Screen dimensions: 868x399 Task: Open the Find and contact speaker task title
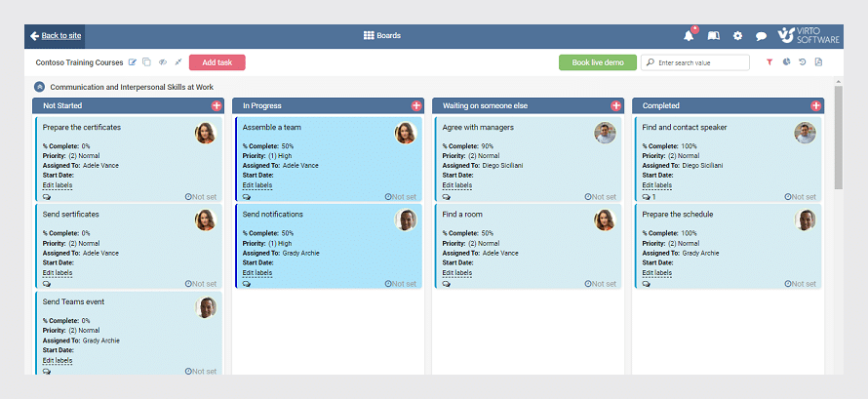(x=685, y=127)
